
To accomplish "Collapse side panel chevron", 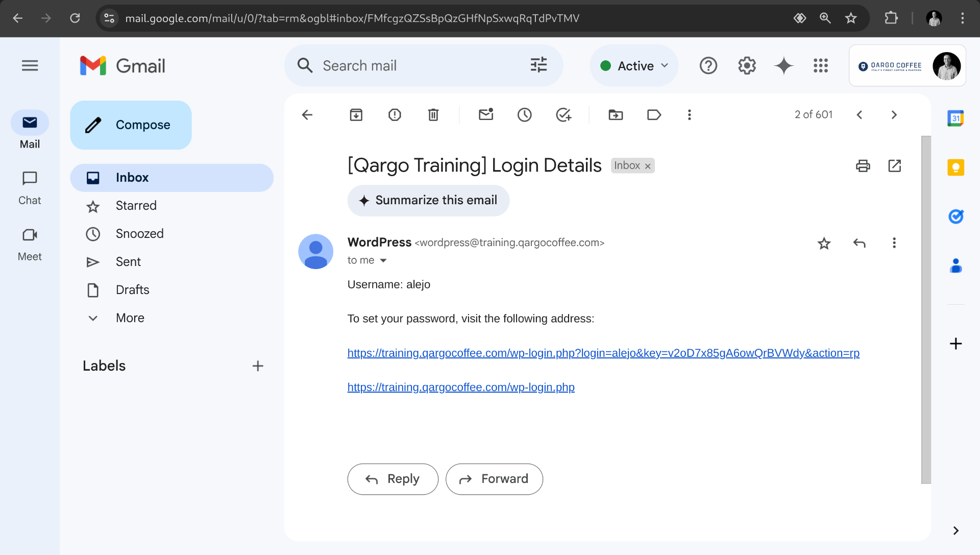I will tap(956, 531).
